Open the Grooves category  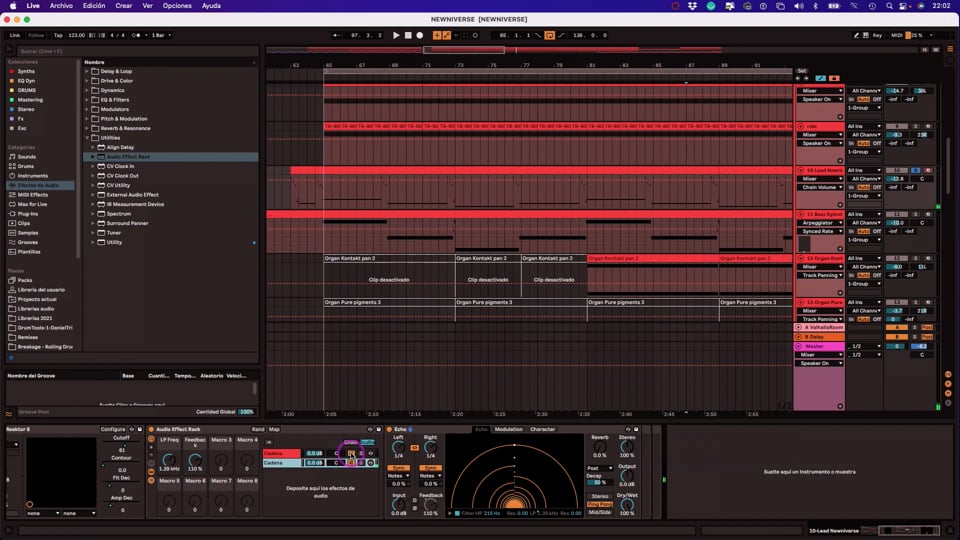point(28,242)
